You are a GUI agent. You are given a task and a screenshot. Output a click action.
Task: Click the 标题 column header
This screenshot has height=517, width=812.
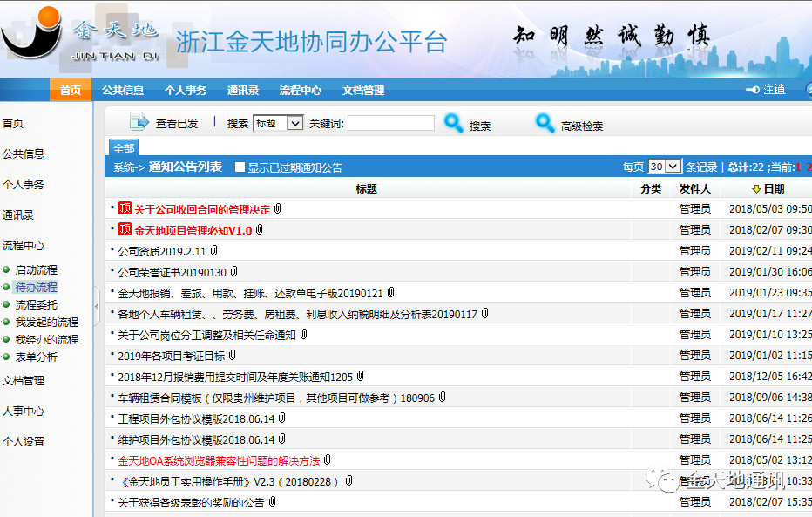tap(367, 189)
